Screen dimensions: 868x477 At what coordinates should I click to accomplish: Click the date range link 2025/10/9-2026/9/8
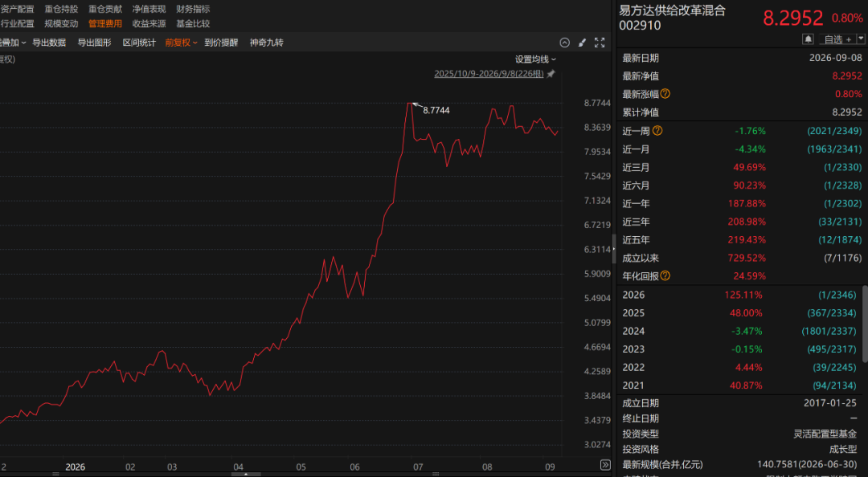point(489,74)
